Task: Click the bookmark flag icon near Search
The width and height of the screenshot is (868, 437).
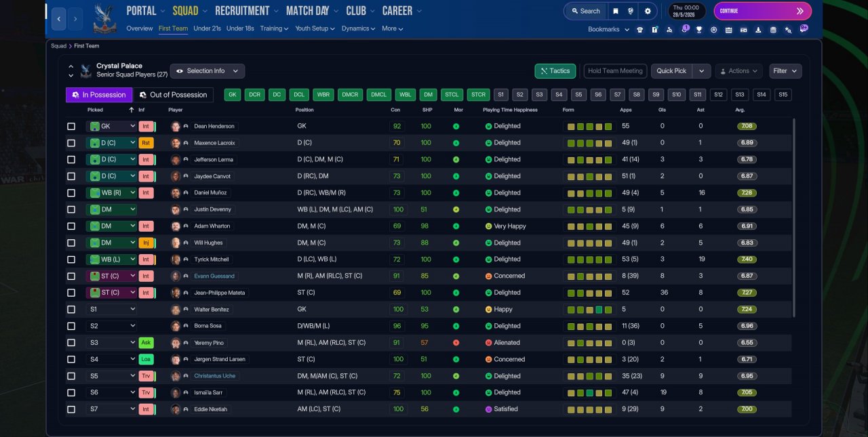Action: click(x=616, y=11)
